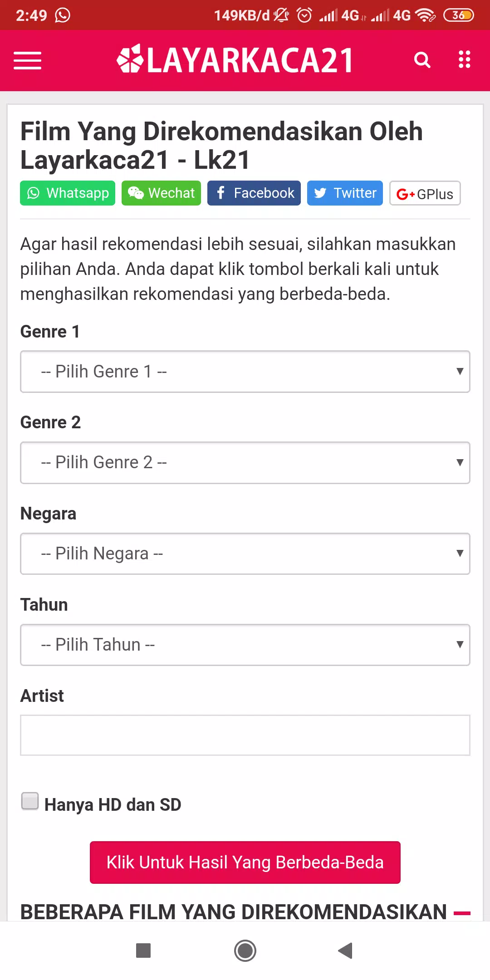Share using the GPlus button
Screen dimensions: 490x980
pos(425,194)
